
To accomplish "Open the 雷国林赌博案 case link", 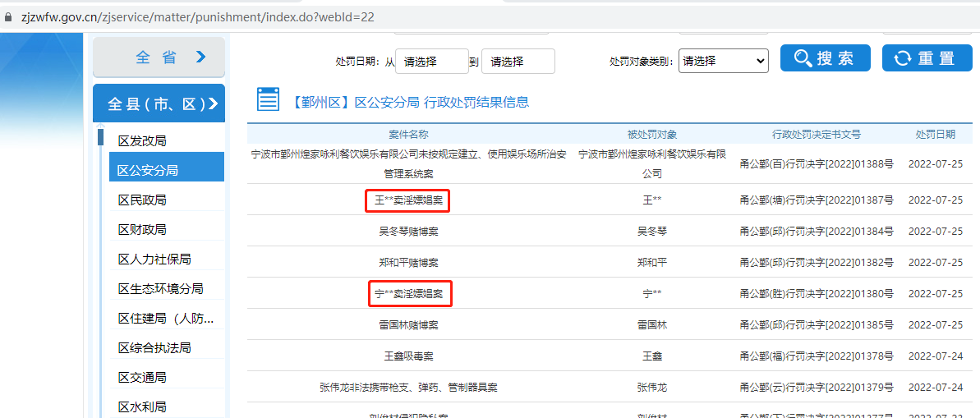I will (408, 325).
